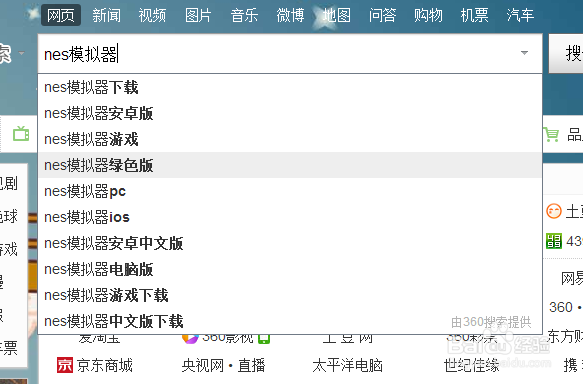Open the search engine selector arrow

22,53
